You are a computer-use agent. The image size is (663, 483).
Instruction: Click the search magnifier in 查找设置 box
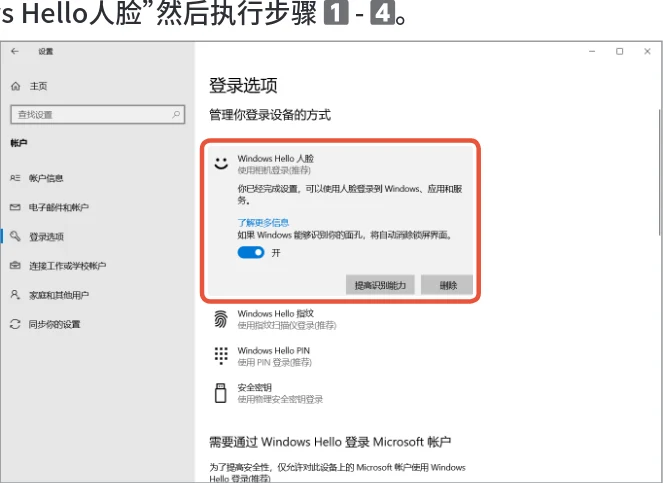point(176,114)
